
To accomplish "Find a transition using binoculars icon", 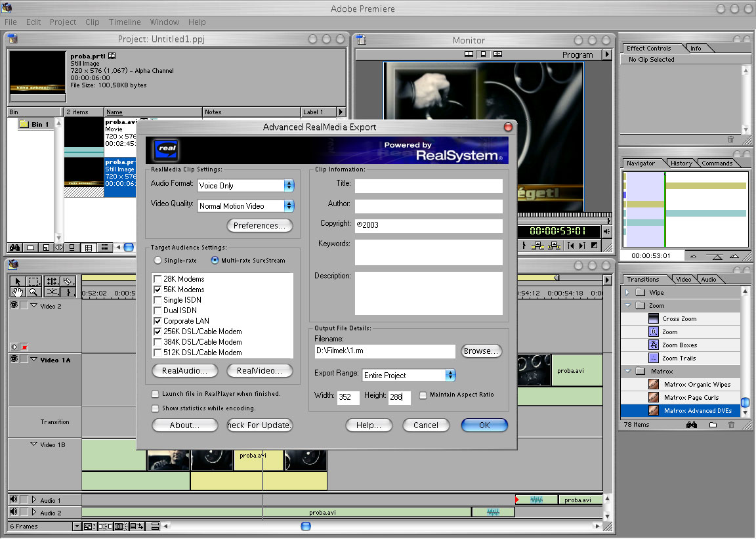I will (692, 425).
